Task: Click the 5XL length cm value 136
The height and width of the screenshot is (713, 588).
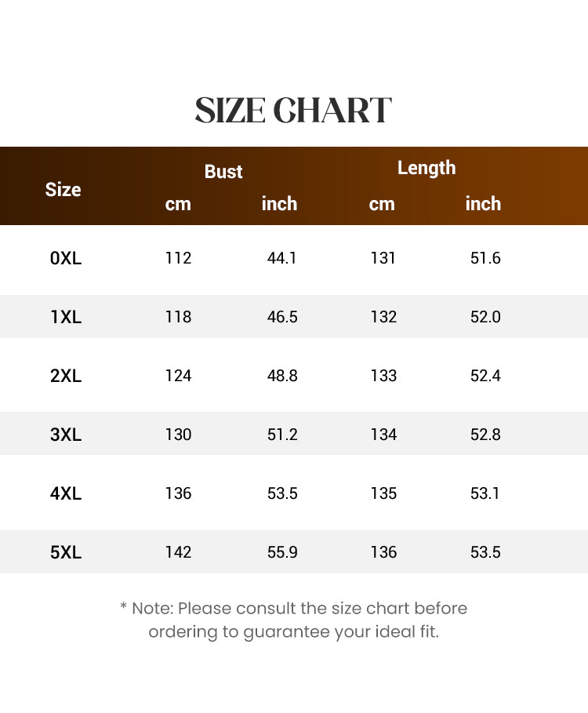Action: (383, 552)
